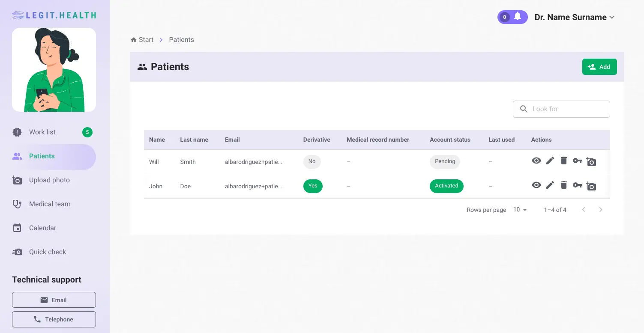View Will Smith's patient details via eye icon
Screen dimensions: 644x333
point(536,161)
